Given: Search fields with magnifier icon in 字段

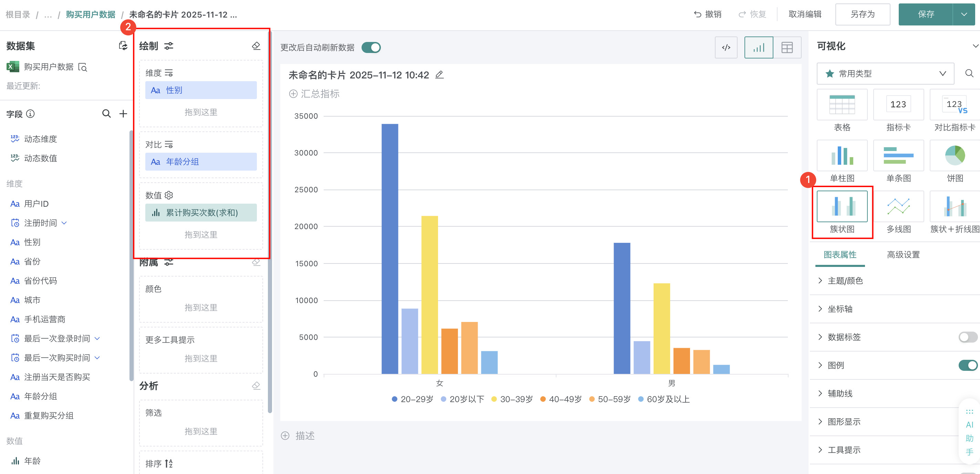Looking at the screenshot, I should pyautogui.click(x=106, y=114).
